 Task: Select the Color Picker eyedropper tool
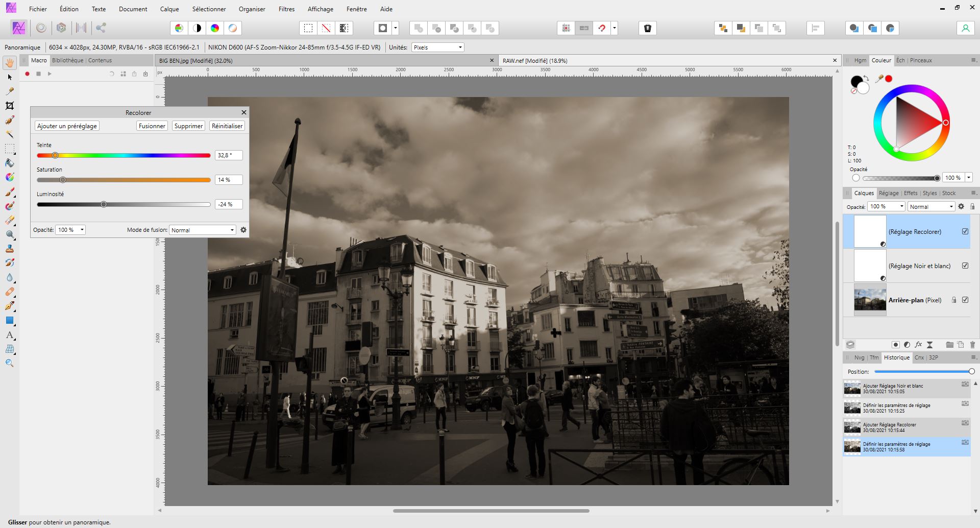[x=10, y=91]
